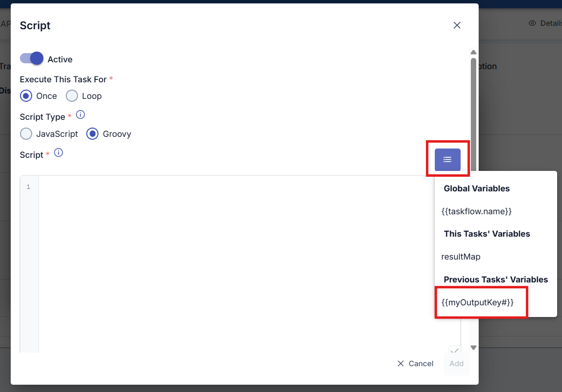Open the variables list via the menu icon
The image size is (562, 392).
[447, 159]
